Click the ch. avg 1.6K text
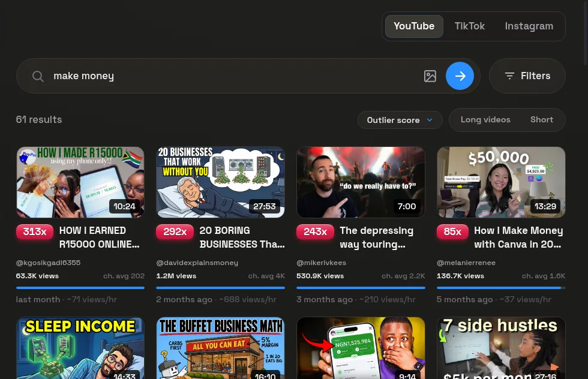The width and height of the screenshot is (588, 379). (x=544, y=276)
